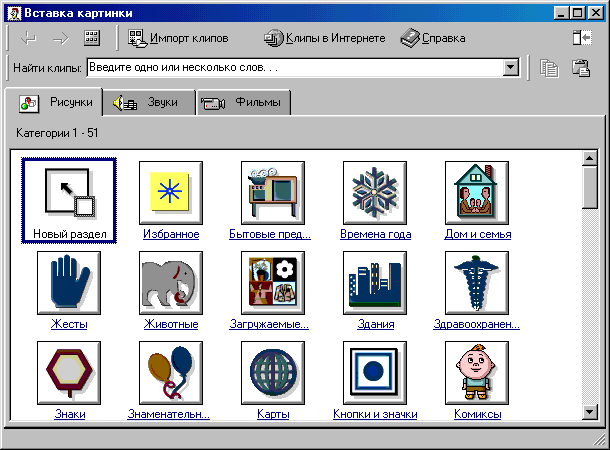
Task: Click the Кнопки и значки link
Action: pyautogui.click(x=375, y=414)
